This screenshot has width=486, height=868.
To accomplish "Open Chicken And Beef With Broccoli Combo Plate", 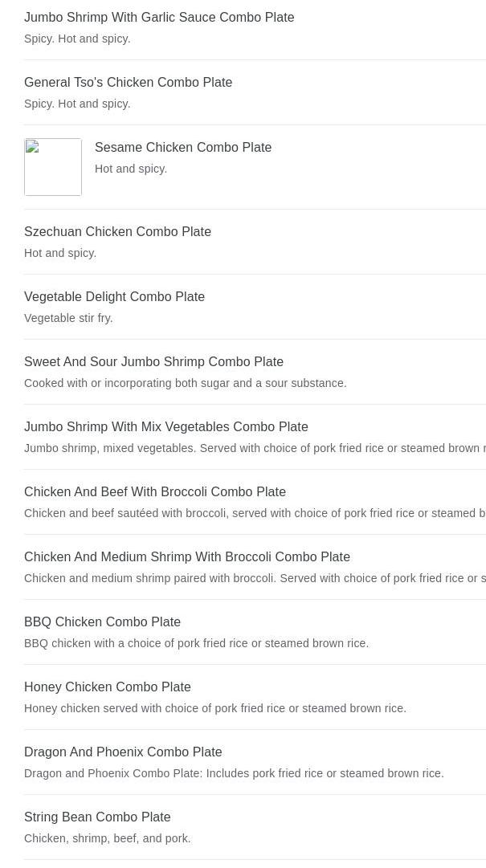I will coord(155,491).
